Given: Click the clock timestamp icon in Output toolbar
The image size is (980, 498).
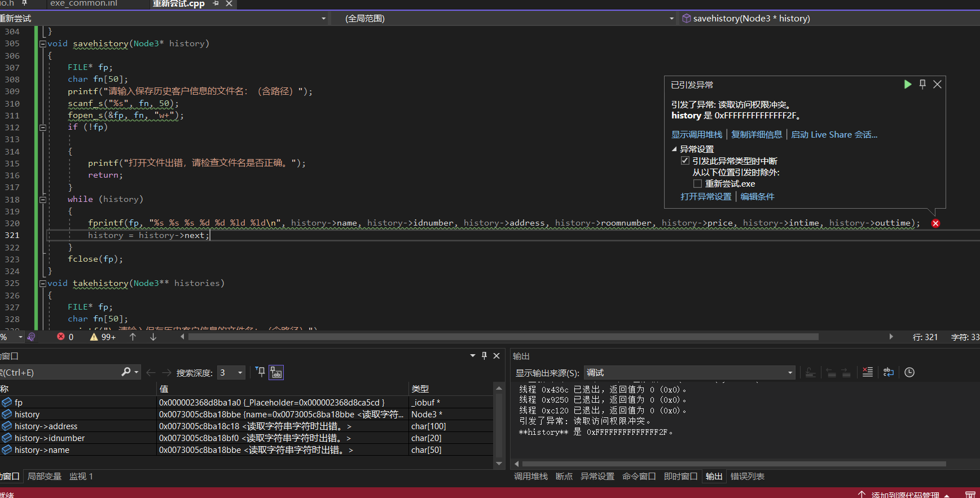Looking at the screenshot, I should (x=909, y=372).
